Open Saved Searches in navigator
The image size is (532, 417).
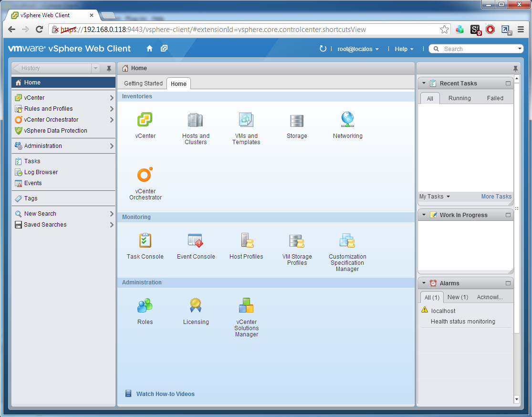63,225
